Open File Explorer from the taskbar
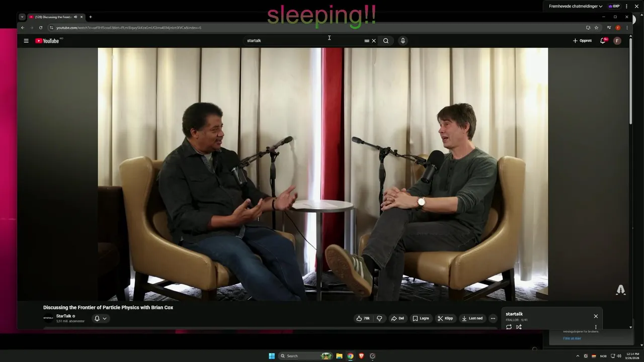644x362 pixels. (x=339, y=356)
